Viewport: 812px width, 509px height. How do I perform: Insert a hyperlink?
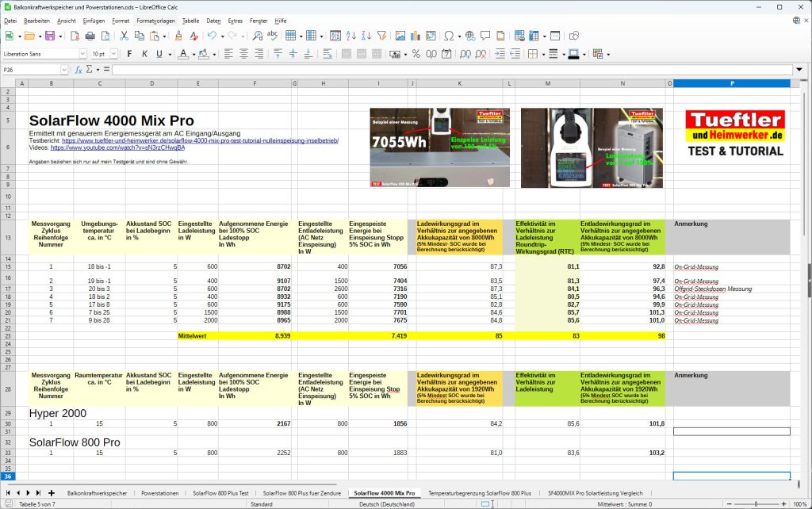(x=470, y=36)
